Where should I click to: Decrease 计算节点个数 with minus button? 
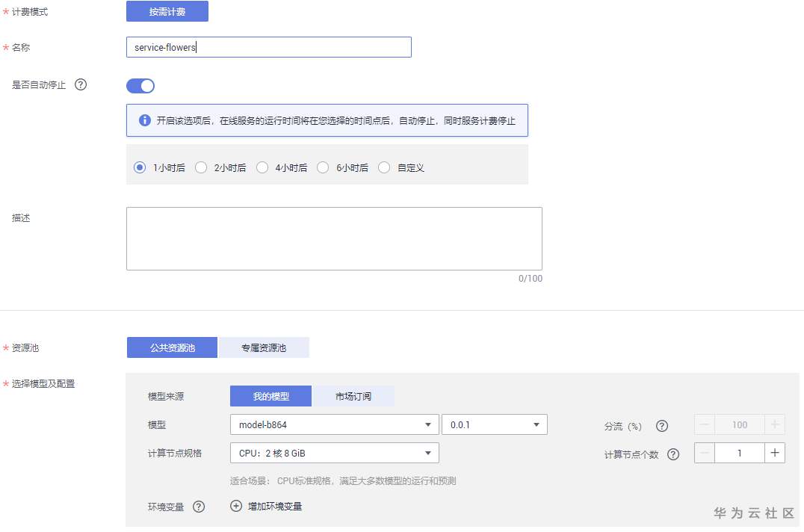(x=705, y=453)
